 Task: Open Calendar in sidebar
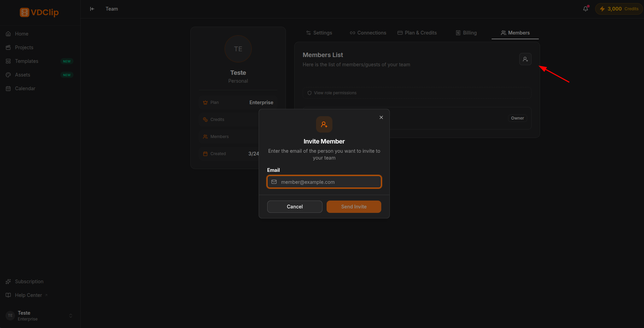tap(40, 88)
